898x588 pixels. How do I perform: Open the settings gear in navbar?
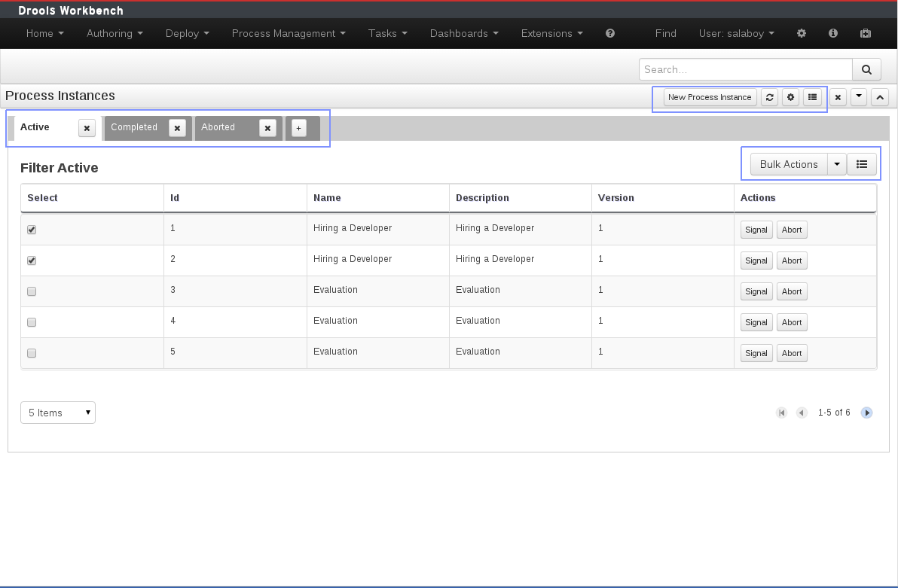802,33
